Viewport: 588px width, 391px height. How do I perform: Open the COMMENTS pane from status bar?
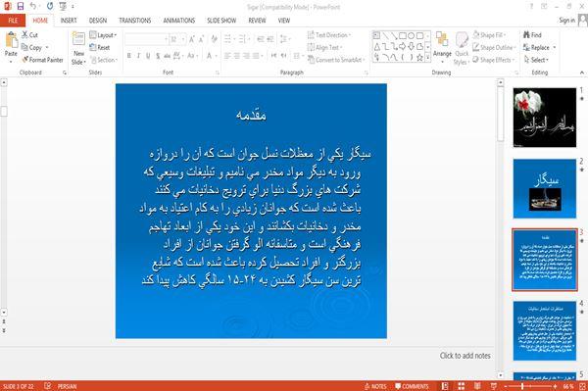tap(412, 386)
